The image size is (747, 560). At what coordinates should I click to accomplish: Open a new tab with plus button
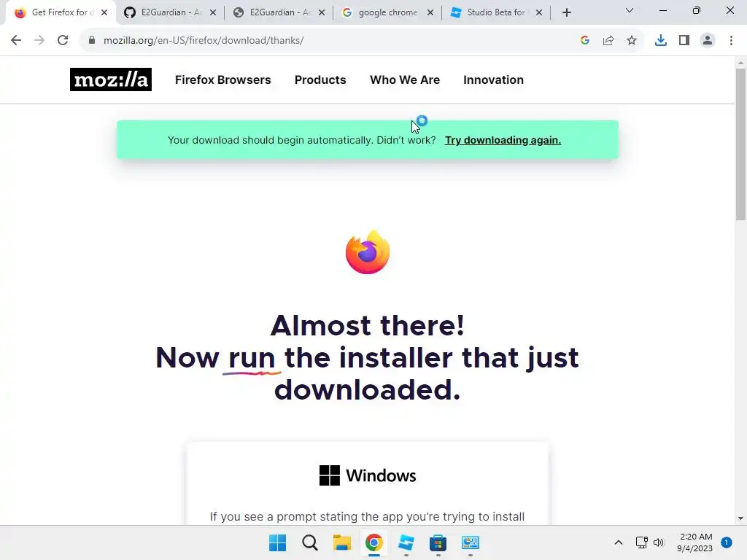tap(566, 13)
